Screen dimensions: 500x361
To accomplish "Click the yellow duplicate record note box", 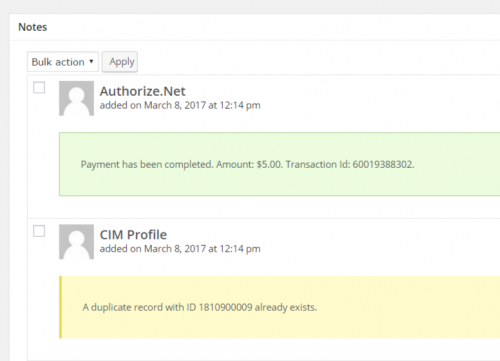I will [x=279, y=307].
